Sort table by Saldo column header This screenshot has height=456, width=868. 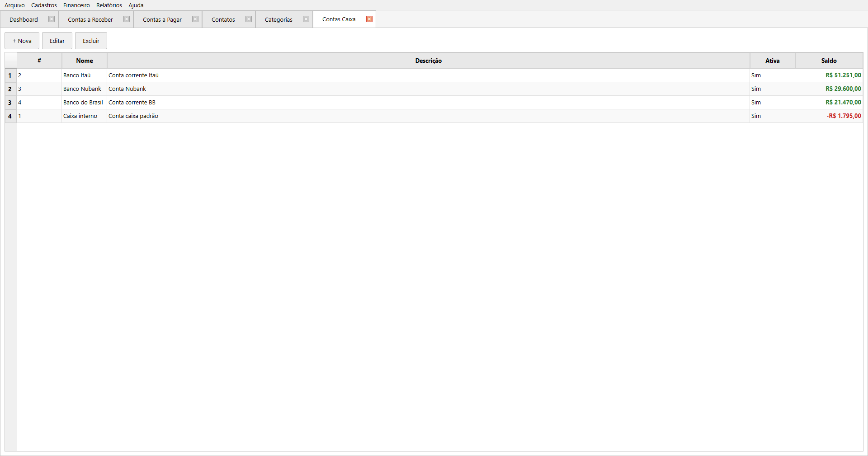tap(829, 61)
